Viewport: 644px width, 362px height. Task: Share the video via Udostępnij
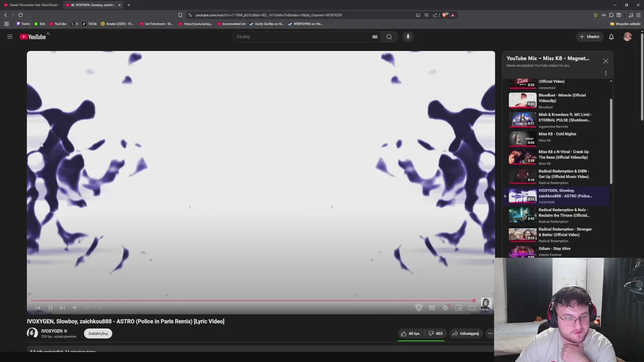click(x=466, y=333)
